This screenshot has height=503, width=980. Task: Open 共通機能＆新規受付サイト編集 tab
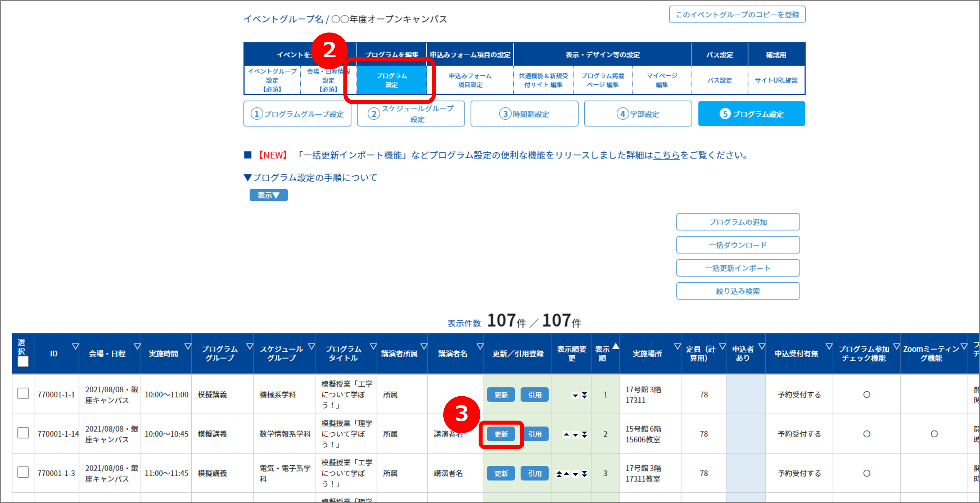pos(543,80)
